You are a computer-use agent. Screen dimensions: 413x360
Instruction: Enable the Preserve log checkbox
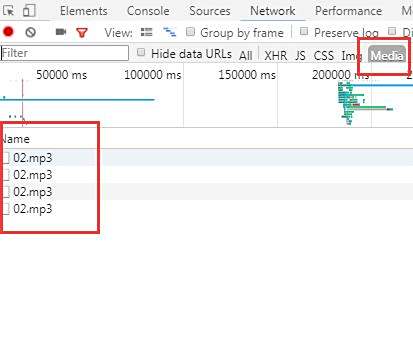[304, 31]
